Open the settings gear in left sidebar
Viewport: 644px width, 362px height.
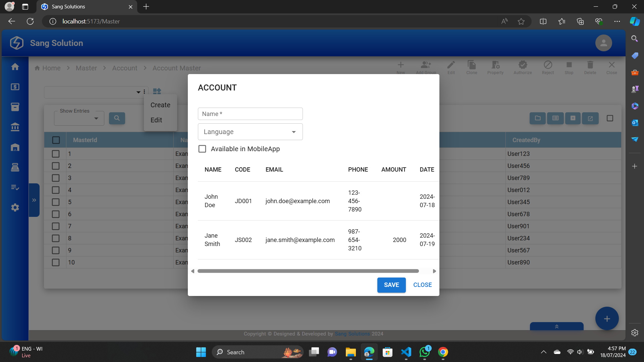point(15,207)
